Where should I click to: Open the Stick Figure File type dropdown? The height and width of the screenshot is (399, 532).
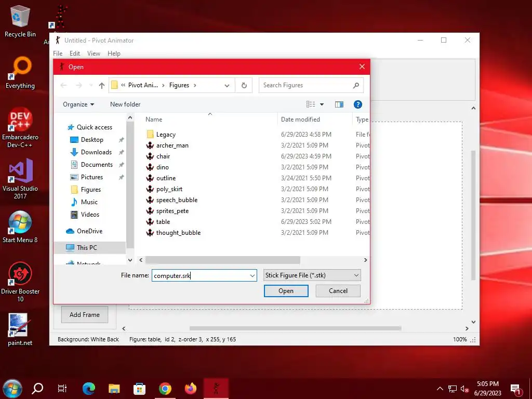[312, 275]
